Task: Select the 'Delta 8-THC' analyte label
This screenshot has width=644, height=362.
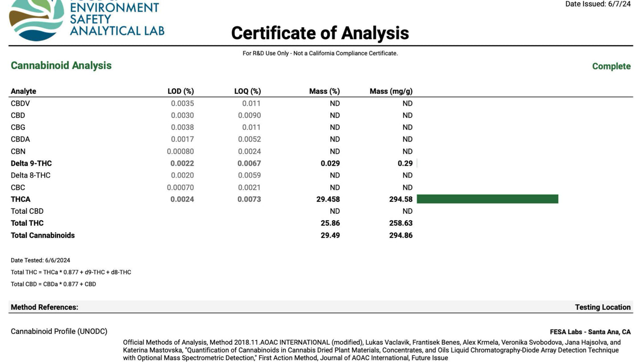Action: pos(30,175)
